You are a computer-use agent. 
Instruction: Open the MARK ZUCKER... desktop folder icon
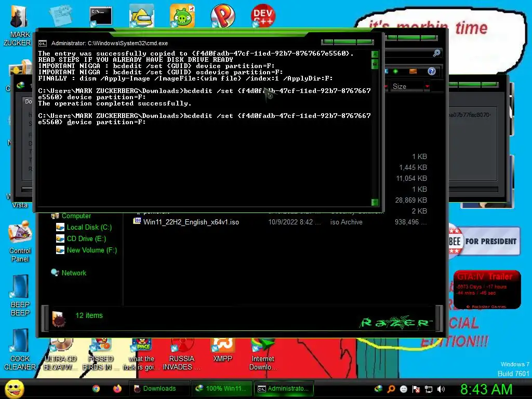click(18, 24)
